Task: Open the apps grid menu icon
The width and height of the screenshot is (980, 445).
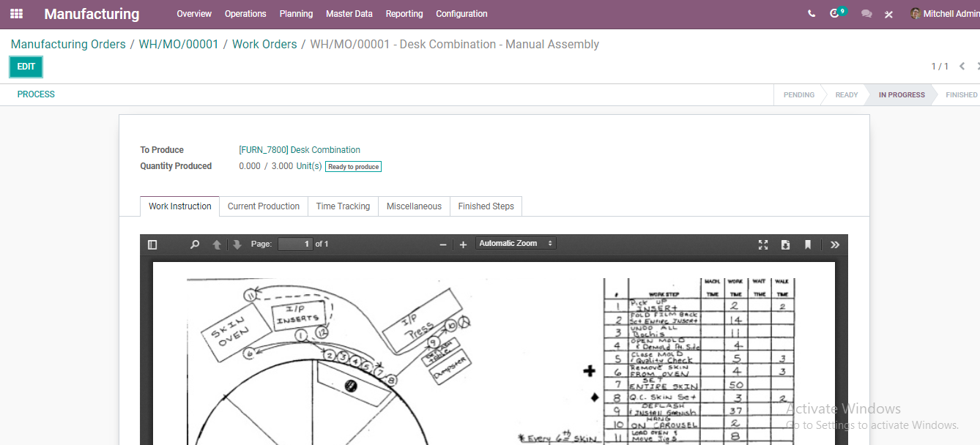Action: pos(16,14)
